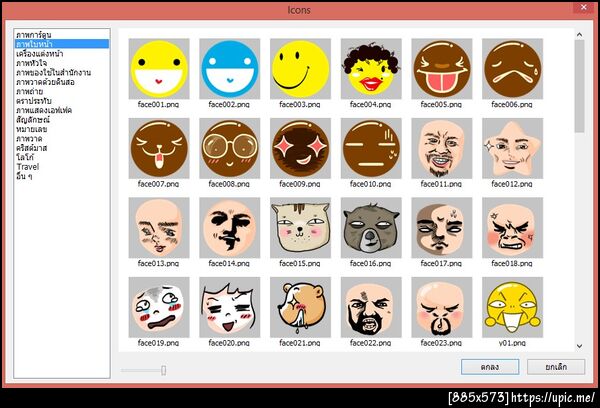Choose face007.png brown cat-mouth face

[159, 149]
